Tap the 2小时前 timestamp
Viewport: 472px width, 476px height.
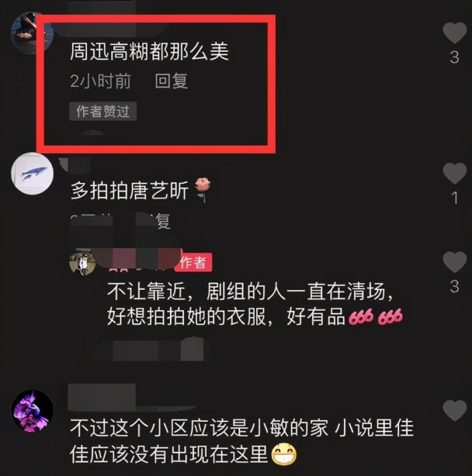(x=100, y=81)
